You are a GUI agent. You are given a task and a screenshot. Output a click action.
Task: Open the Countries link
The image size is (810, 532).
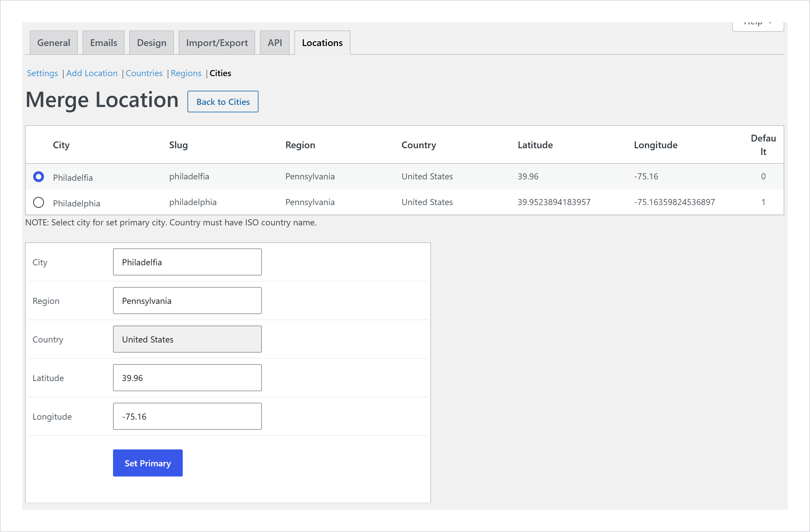click(144, 73)
